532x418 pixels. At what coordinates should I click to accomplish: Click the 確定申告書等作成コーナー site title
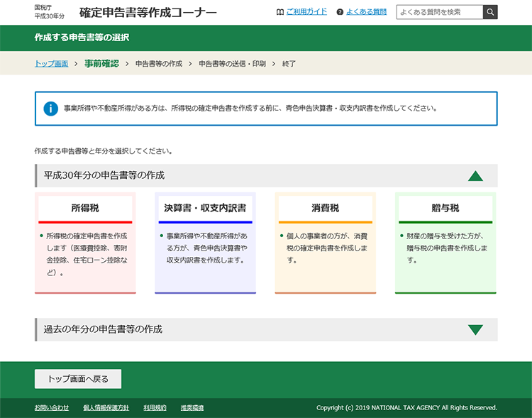[x=148, y=13]
